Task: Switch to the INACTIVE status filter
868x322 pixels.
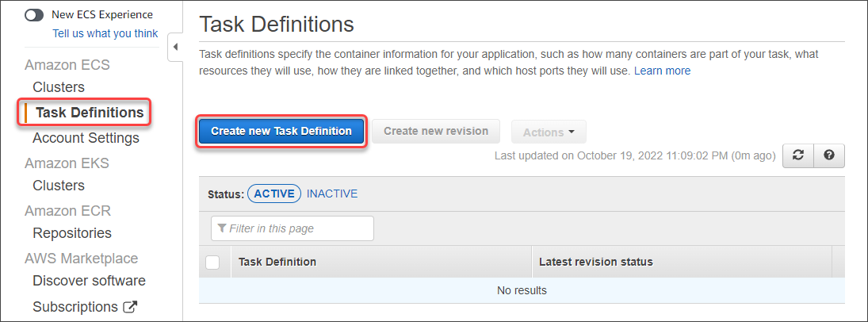Action: point(332,194)
